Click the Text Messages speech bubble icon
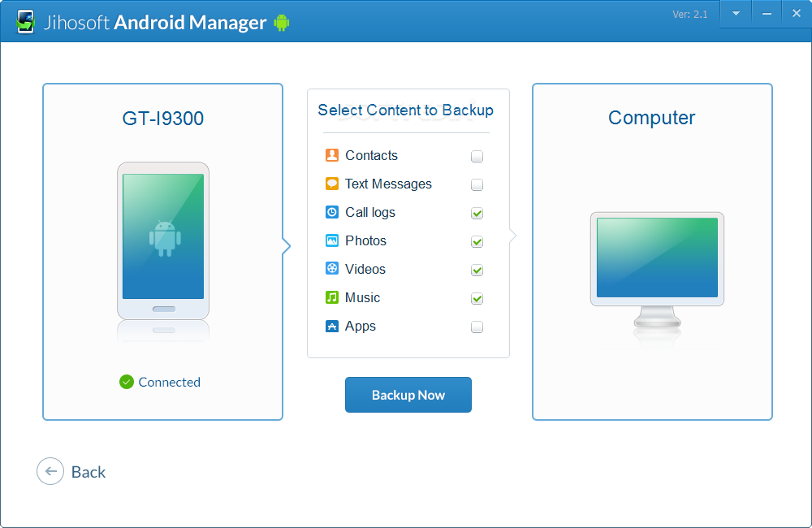 332,184
